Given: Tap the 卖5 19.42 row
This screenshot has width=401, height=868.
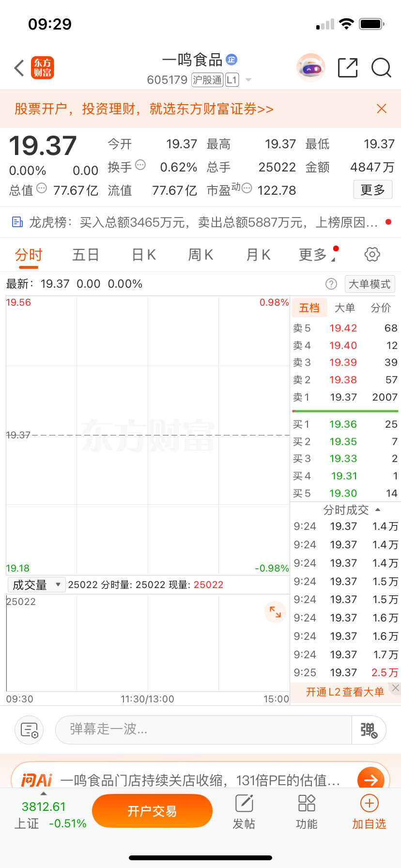Looking at the screenshot, I should click(345, 328).
